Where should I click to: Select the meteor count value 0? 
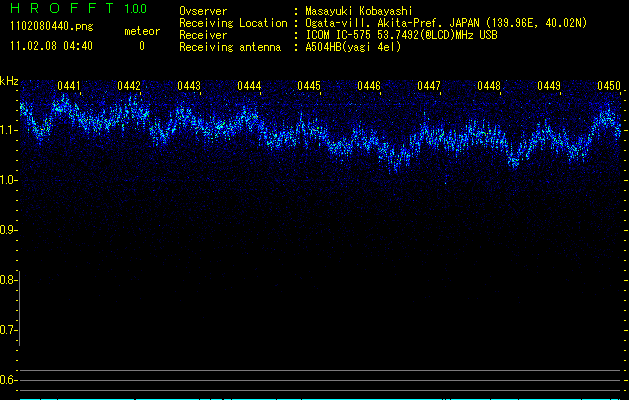[x=141, y=46]
